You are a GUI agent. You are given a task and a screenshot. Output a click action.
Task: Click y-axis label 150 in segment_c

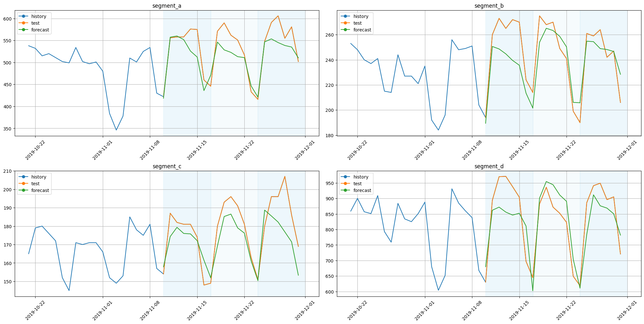(8, 281)
